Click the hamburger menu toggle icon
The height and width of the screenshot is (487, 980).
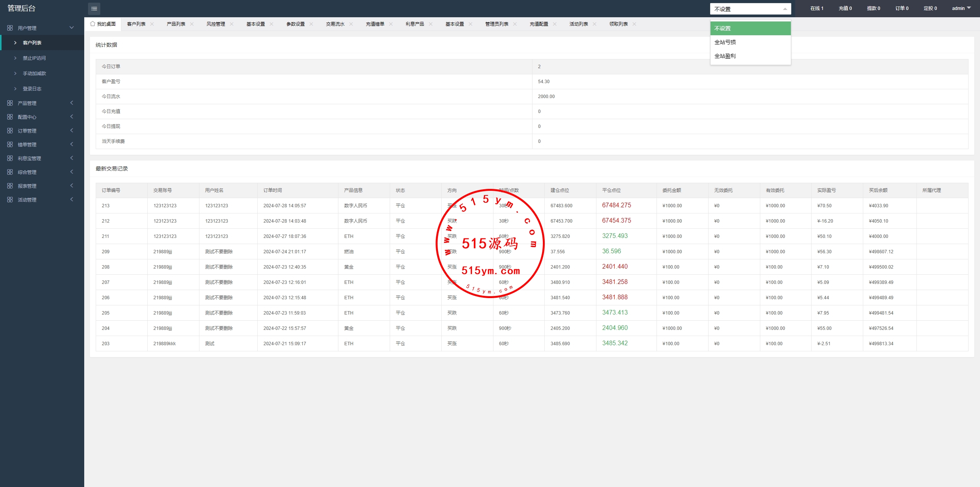tap(94, 8)
